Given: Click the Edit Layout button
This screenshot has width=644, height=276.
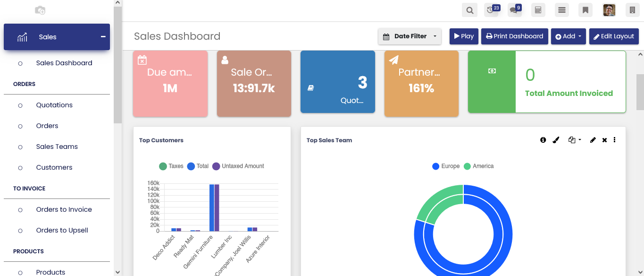Looking at the screenshot, I should (613, 36).
